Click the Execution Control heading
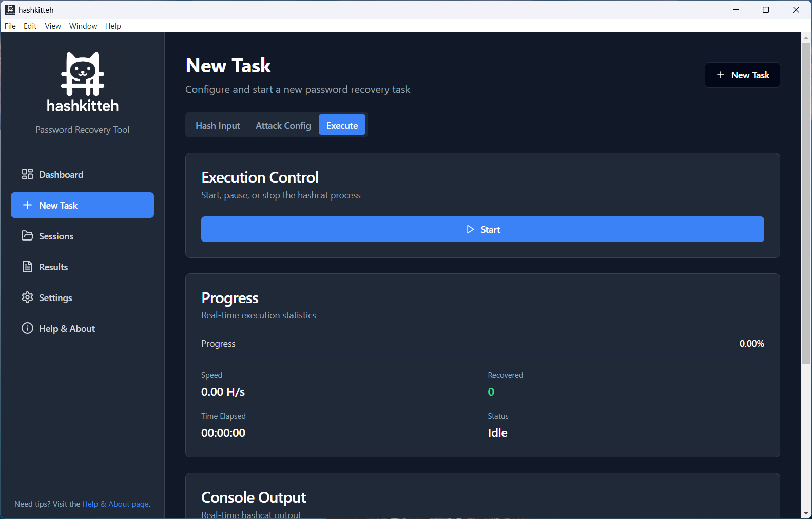Screen dimensions: 812x519 [260, 177]
